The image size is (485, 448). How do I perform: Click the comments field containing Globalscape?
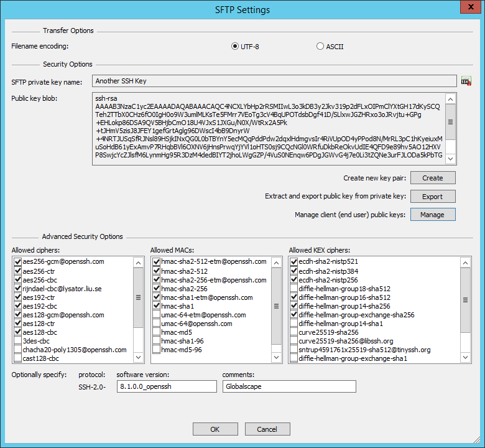289,386
